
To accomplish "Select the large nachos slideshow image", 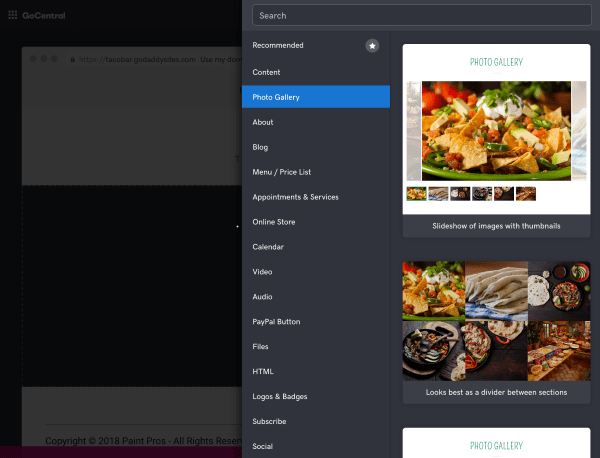I will click(496, 130).
